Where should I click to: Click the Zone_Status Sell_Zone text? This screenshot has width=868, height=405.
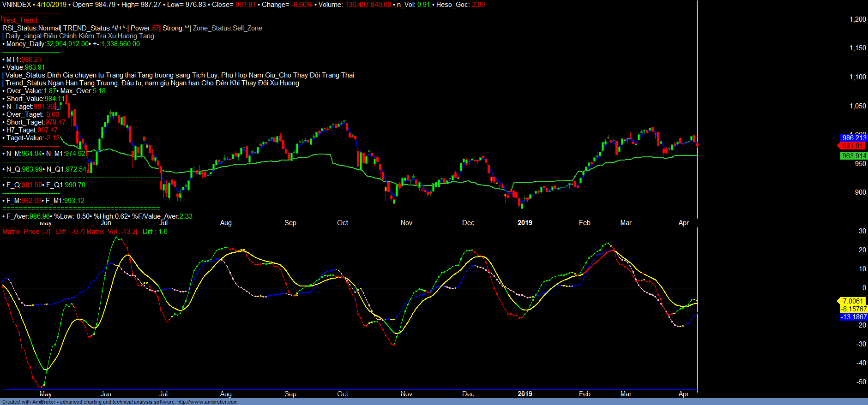tap(227, 28)
